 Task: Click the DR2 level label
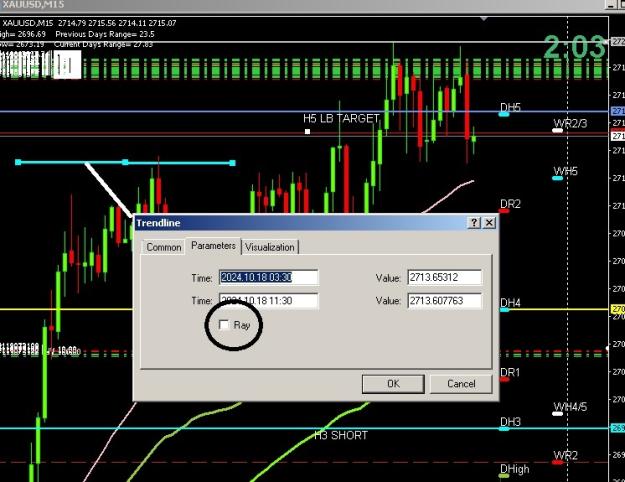click(510, 204)
